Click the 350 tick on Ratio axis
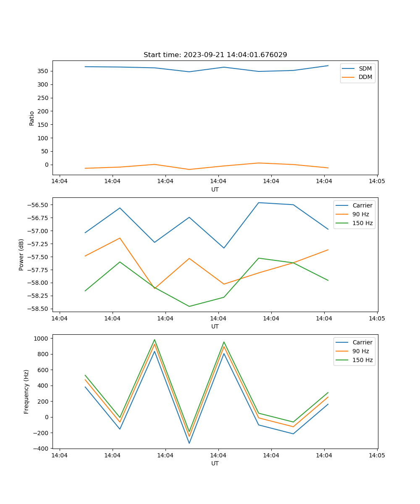The width and height of the screenshot is (420, 504). [43, 71]
